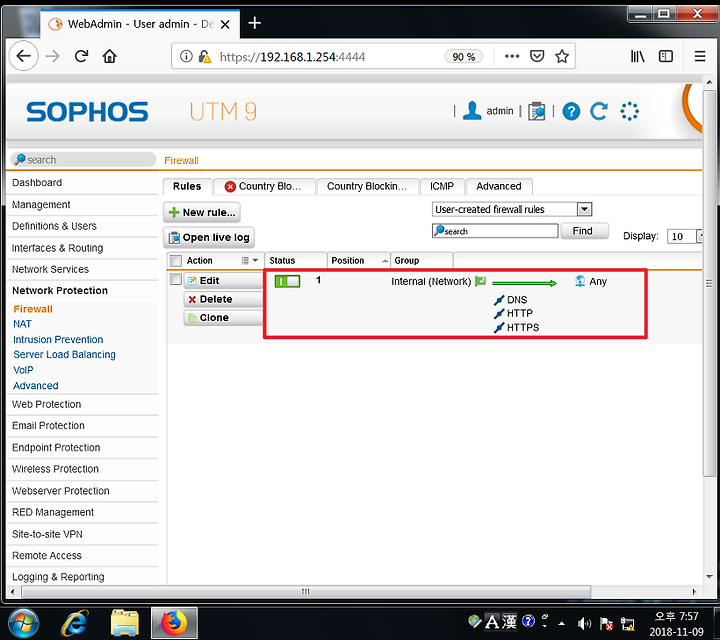Open Windows Start button
720x640 pixels.
23,623
